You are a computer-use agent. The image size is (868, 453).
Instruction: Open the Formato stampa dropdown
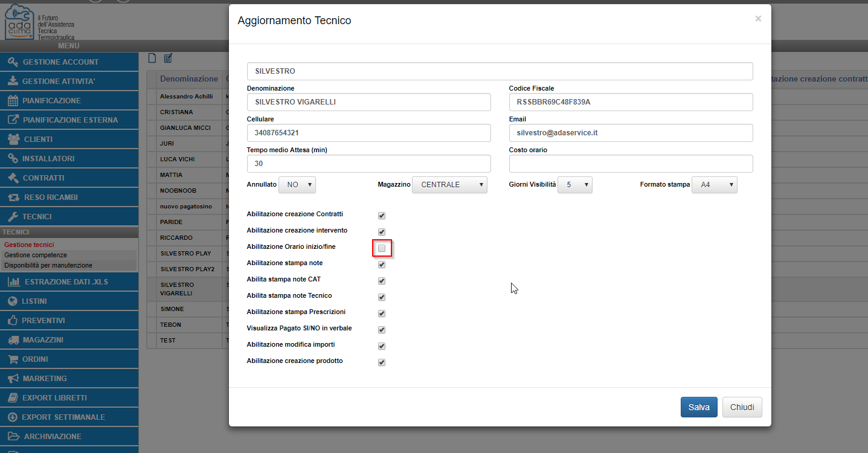point(715,185)
